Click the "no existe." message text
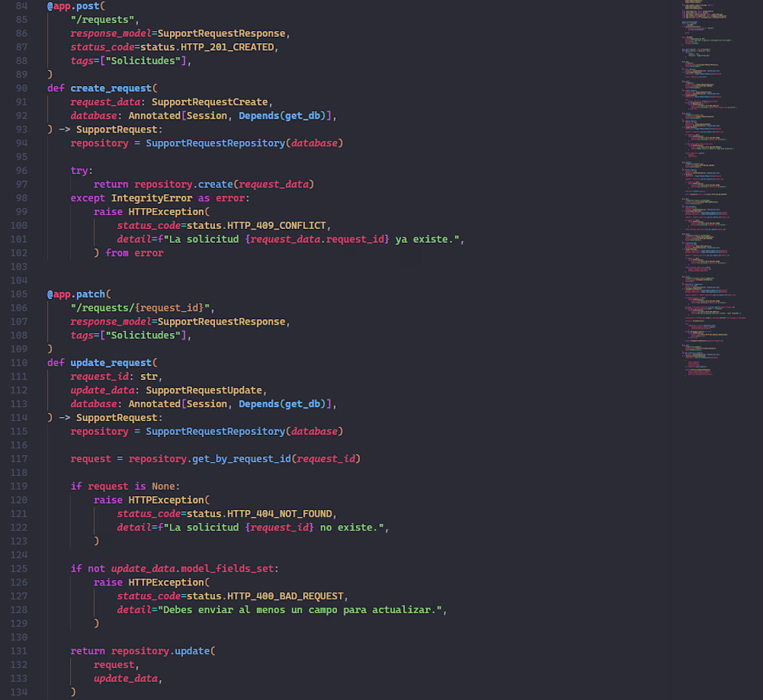The height and width of the screenshot is (700, 763). pyautogui.click(x=349, y=527)
